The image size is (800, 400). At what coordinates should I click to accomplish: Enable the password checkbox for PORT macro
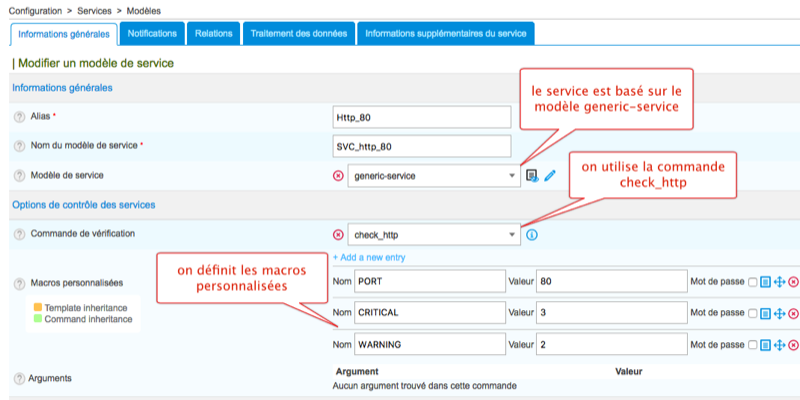[752, 282]
